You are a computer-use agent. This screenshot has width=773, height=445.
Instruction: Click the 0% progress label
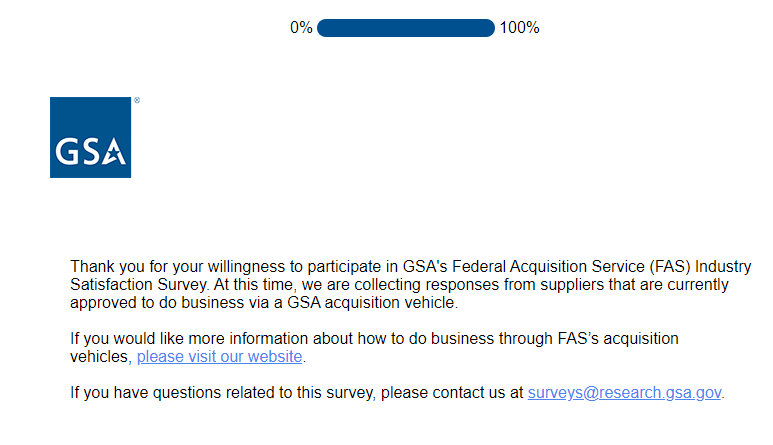point(301,28)
